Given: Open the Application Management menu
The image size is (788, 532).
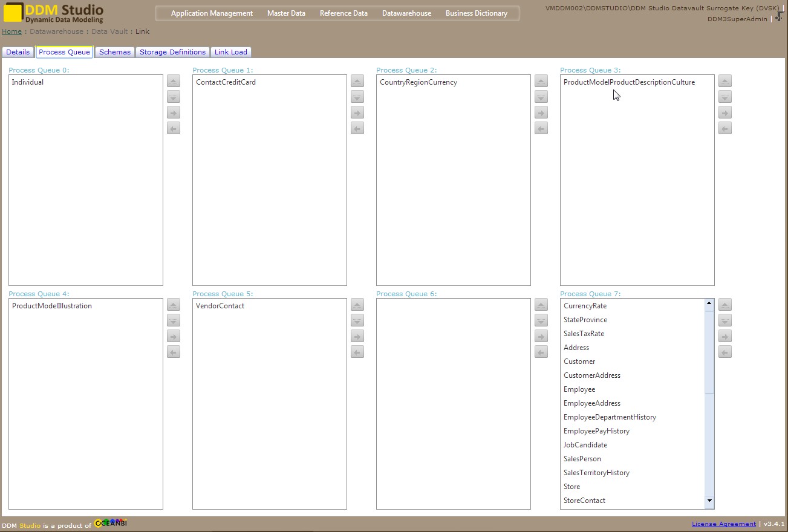Looking at the screenshot, I should pyautogui.click(x=212, y=13).
